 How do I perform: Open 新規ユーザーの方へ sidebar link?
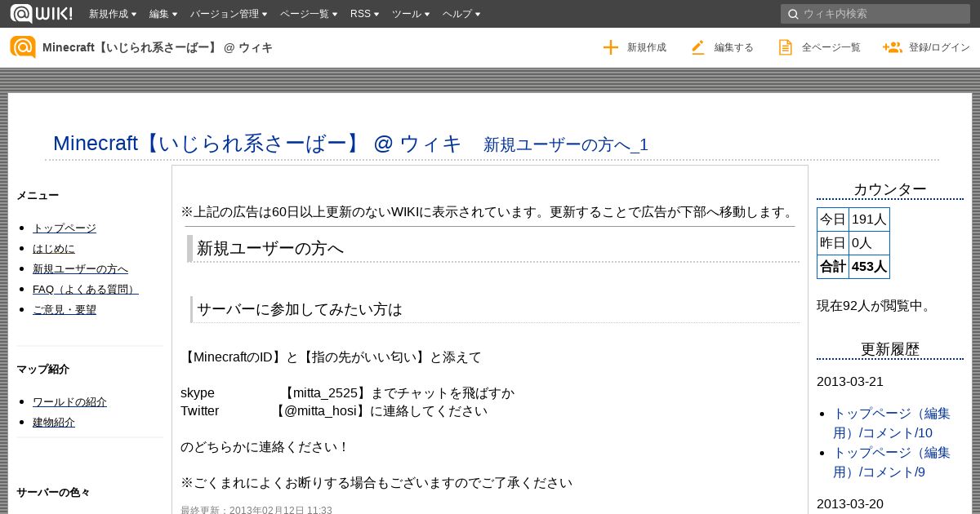(x=80, y=268)
